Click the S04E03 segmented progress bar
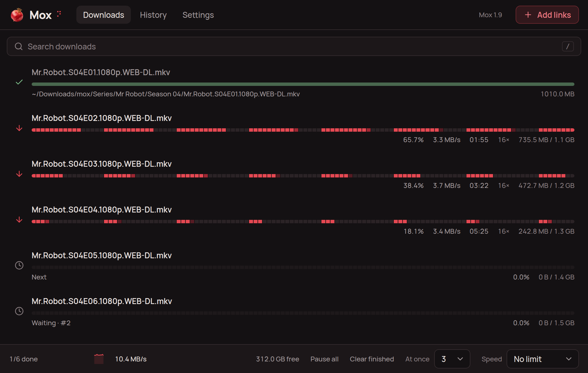Image resolution: width=588 pixels, height=373 pixels. pos(303,176)
